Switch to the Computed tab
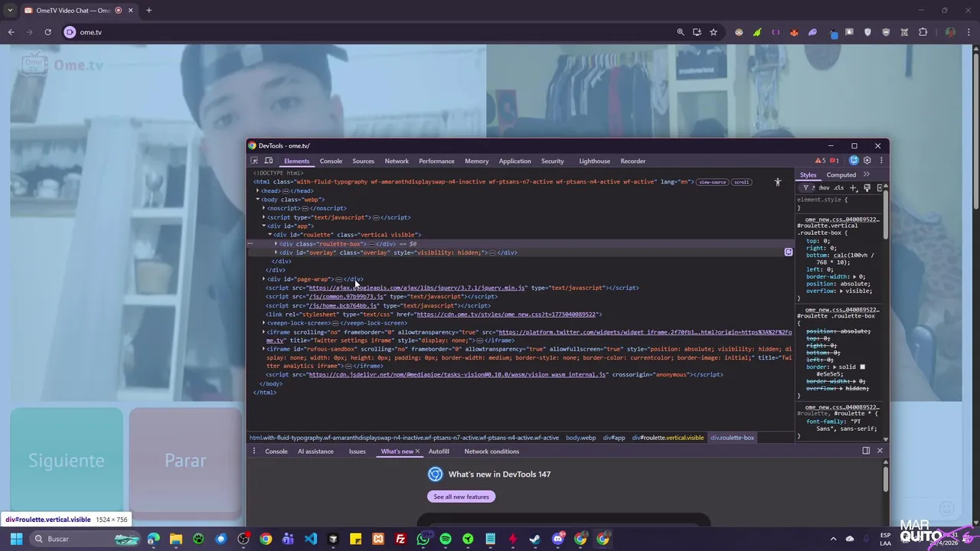This screenshot has width=980, height=551. pyautogui.click(x=841, y=174)
